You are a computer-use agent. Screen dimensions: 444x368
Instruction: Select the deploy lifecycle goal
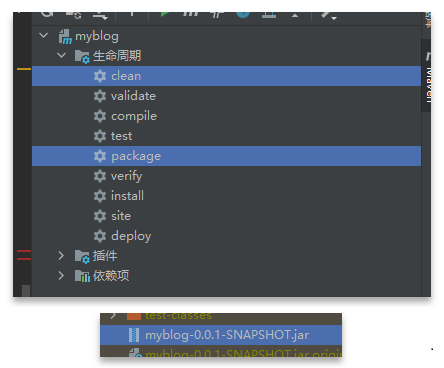pos(226,236)
